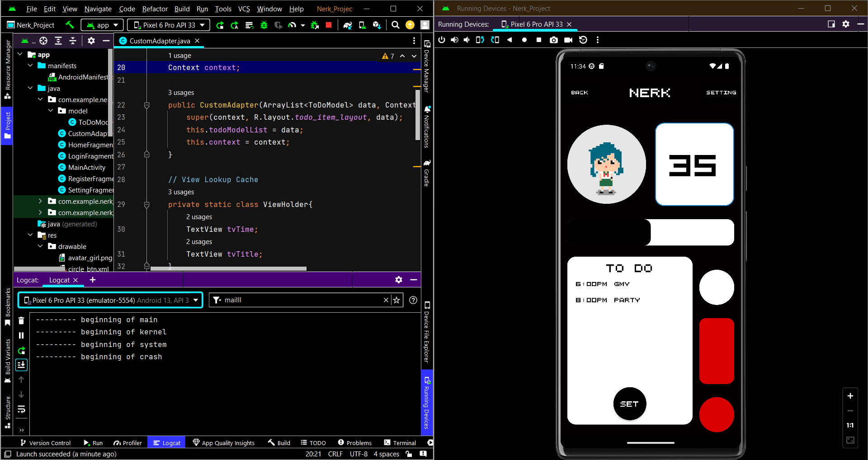
Task: Open the device selector dropdown Pixel 6 Pro
Action: pos(168,25)
